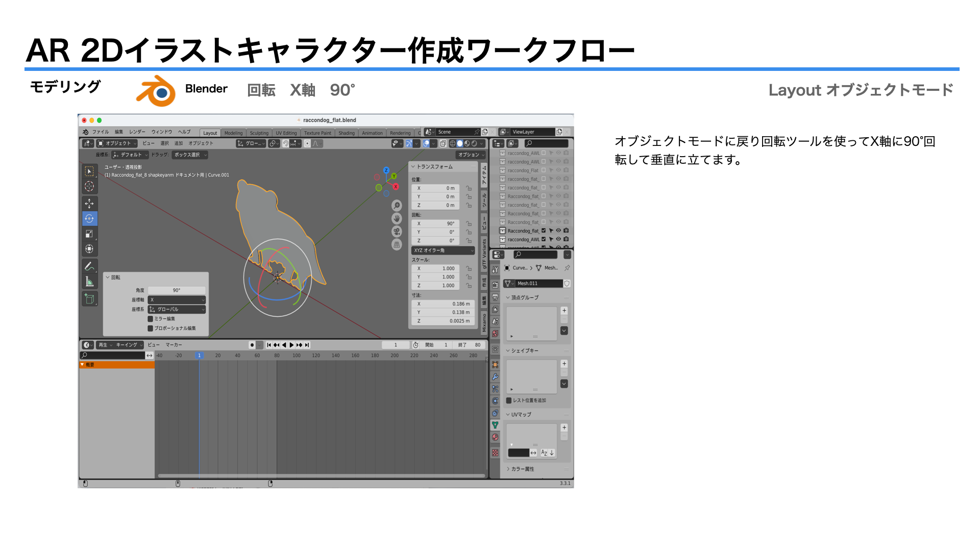Open the ファイル menu

coord(101,132)
